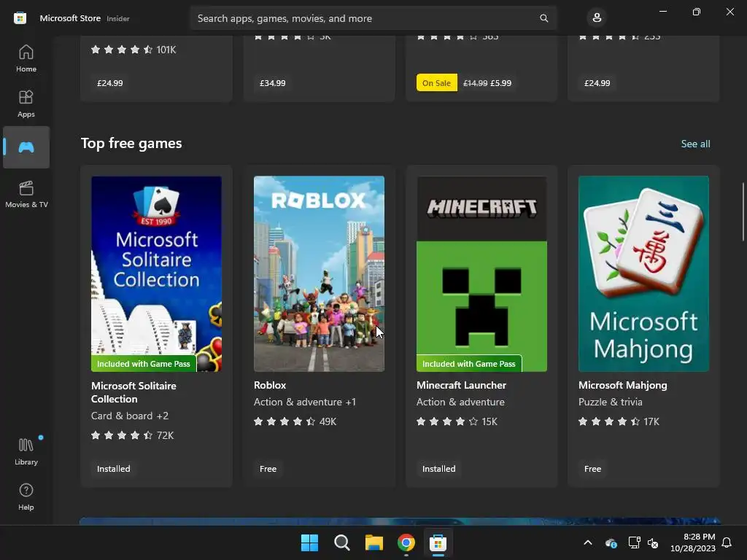
Task: Open the Minecraft Launcher cover image
Action: [x=481, y=274]
